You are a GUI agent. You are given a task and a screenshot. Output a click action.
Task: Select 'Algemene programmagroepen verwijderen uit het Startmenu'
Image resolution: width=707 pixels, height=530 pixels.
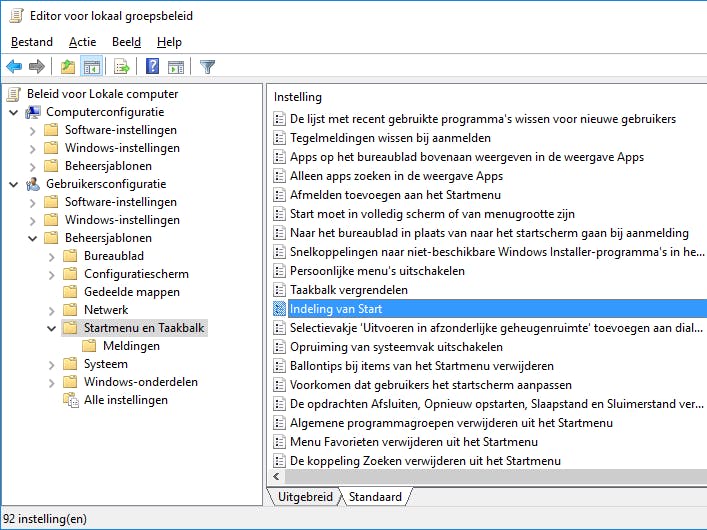coord(451,423)
